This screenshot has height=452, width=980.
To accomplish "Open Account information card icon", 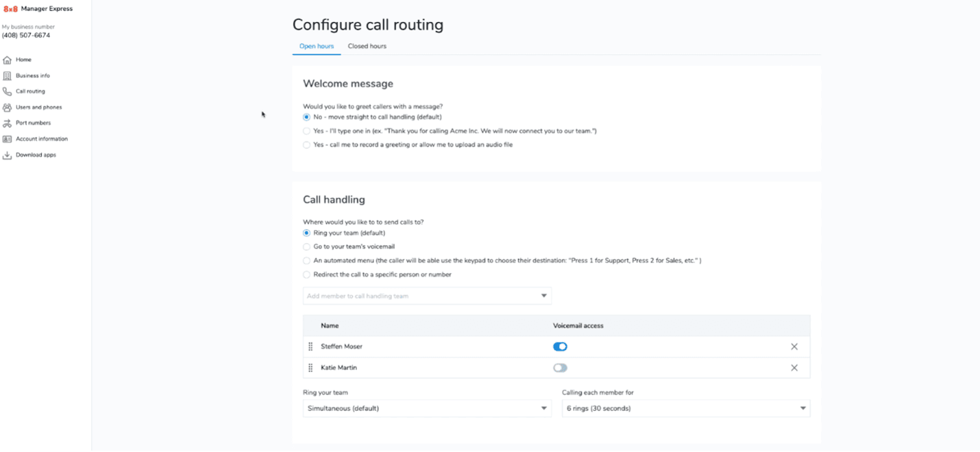I will 8,139.
